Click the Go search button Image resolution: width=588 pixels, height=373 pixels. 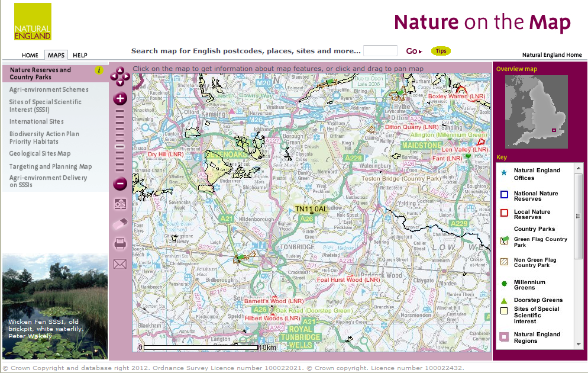414,51
